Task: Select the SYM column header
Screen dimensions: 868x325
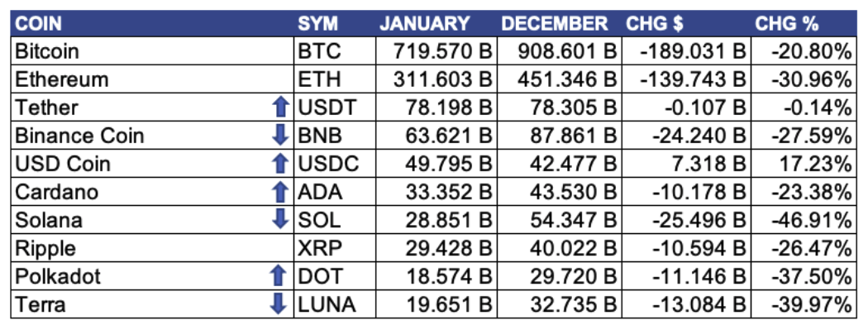Action: click(317, 23)
